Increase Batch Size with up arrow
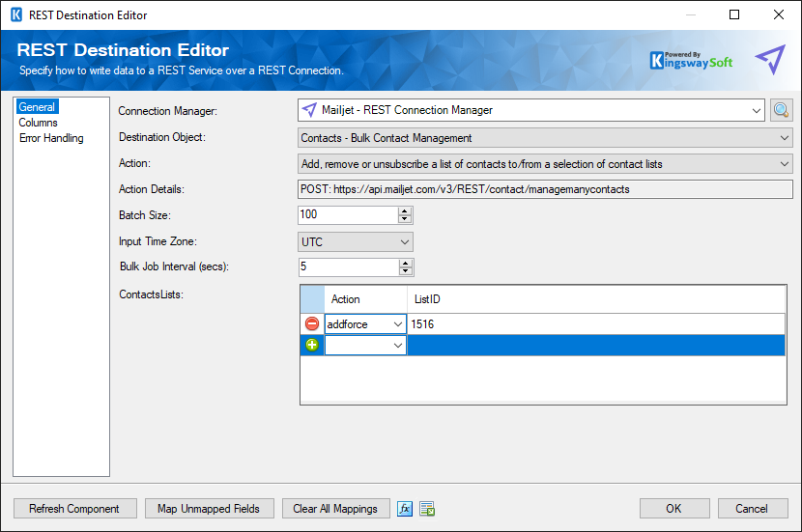The image size is (802, 532). click(x=405, y=211)
